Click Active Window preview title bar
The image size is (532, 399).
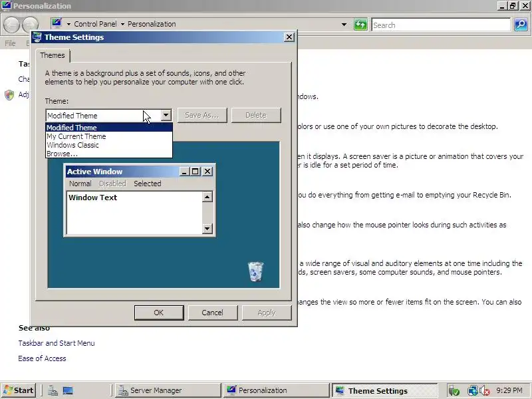(x=122, y=172)
